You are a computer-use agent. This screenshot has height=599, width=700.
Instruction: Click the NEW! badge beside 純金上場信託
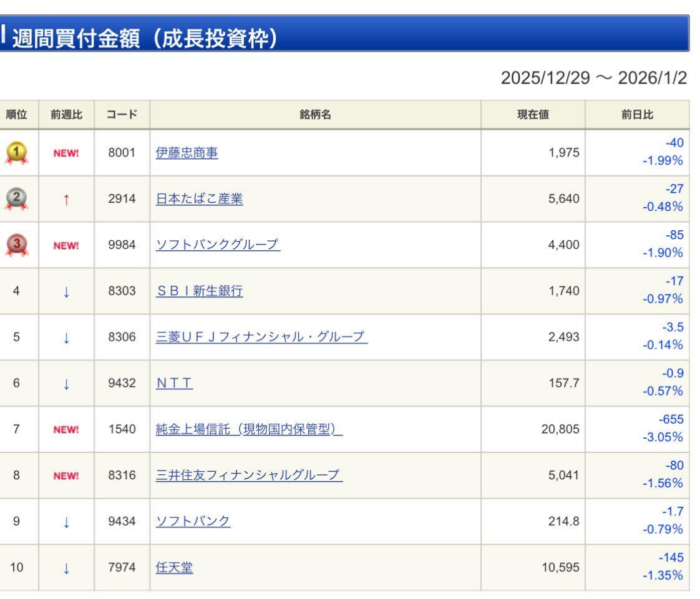(67, 429)
